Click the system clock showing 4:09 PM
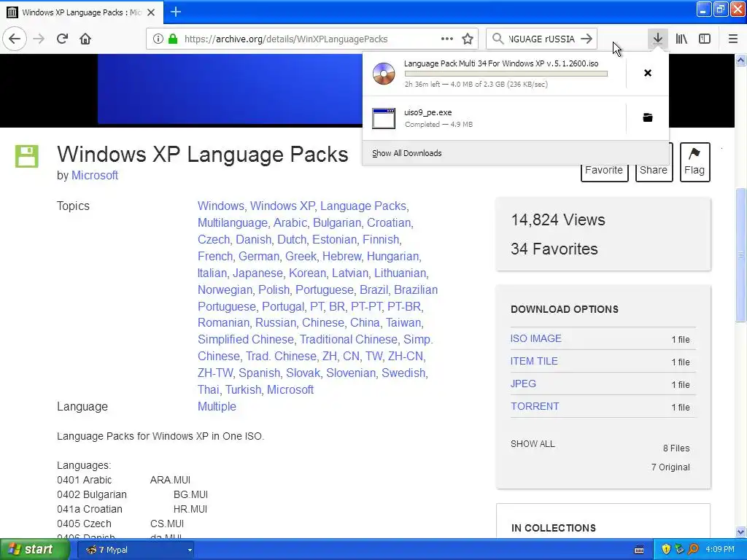The image size is (747, 560). pyautogui.click(x=720, y=550)
